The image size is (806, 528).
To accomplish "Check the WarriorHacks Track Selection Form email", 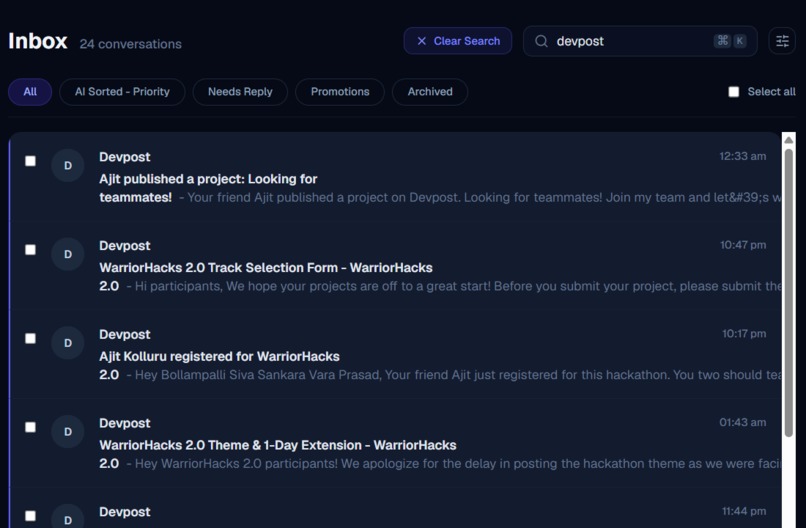I will [30, 250].
